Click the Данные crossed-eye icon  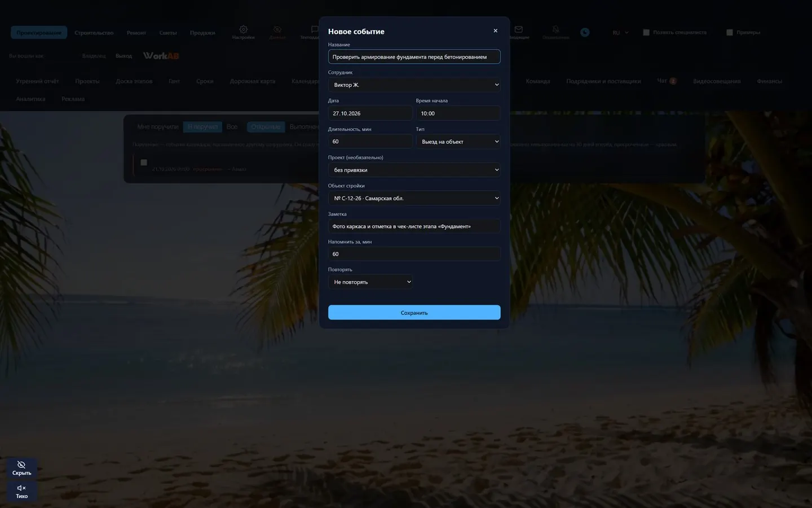tap(277, 29)
